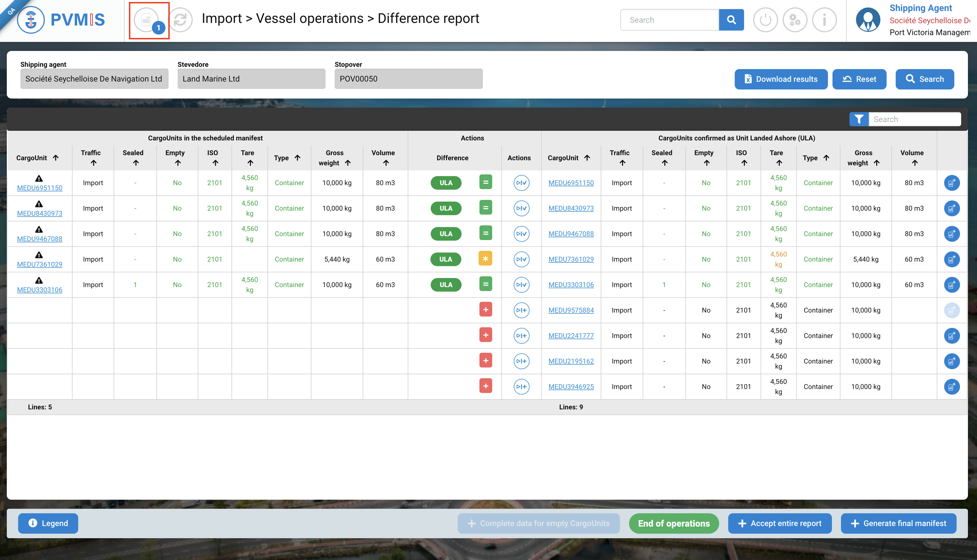The width and height of the screenshot is (977, 560).
Task: Click the End of operations button
Action: (673, 523)
